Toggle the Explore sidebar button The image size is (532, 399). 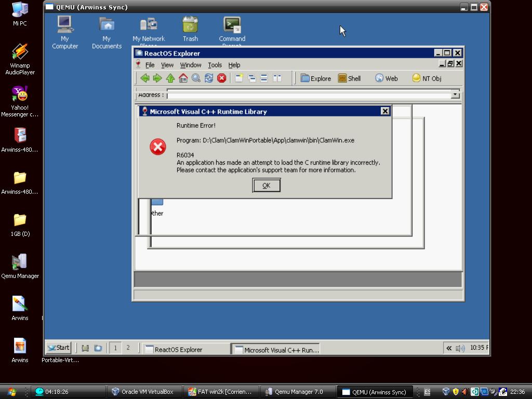315,78
